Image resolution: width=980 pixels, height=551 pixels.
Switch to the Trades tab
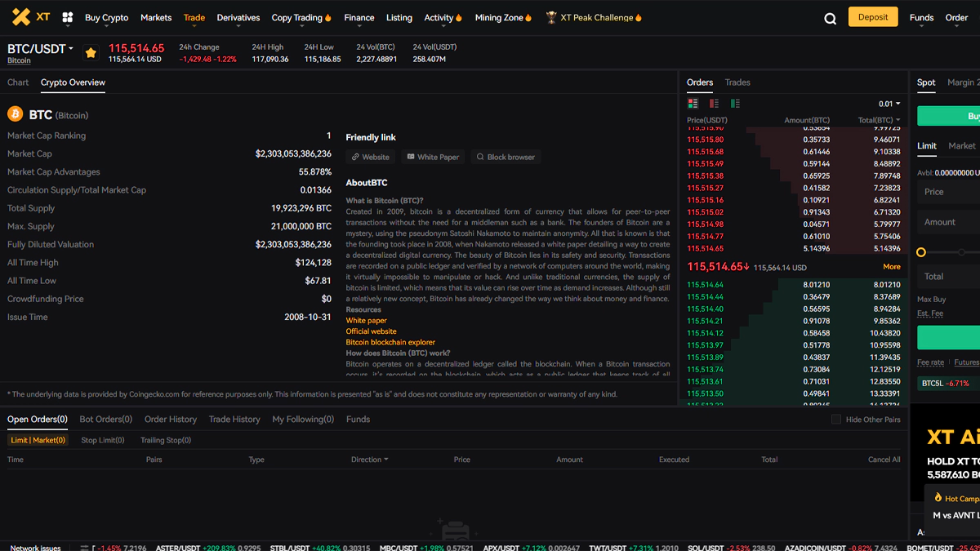pyautogui.click(x=737, y=82)
